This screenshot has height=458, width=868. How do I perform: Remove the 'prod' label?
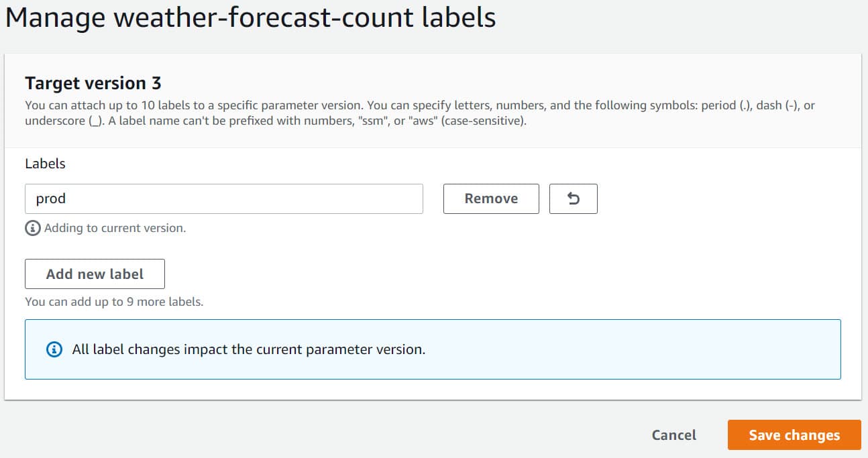[x=491, y=198]
